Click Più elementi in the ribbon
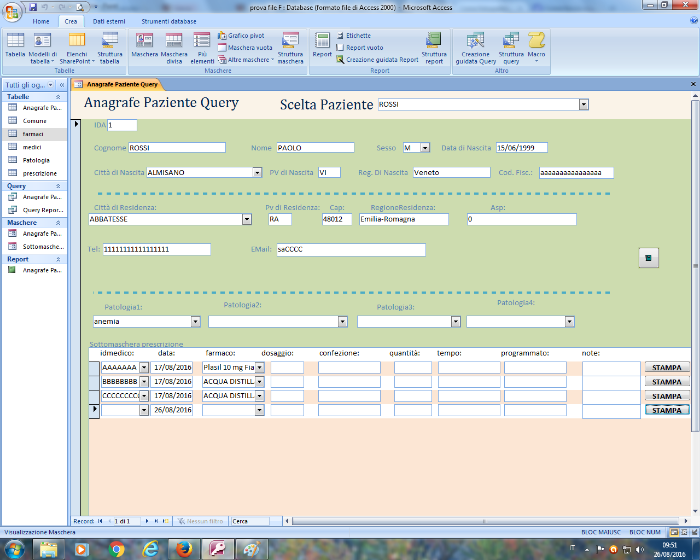Screen dimensions: 700x560 [x=202, y=48]
